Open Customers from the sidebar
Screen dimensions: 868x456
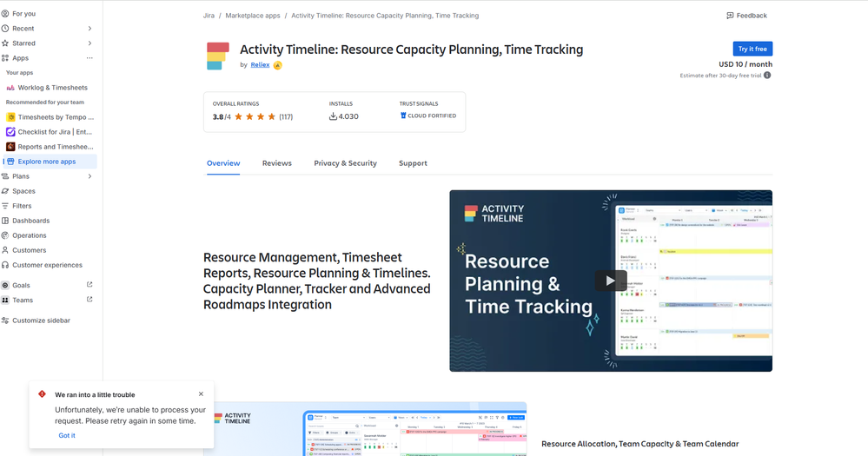pos(29,250)
